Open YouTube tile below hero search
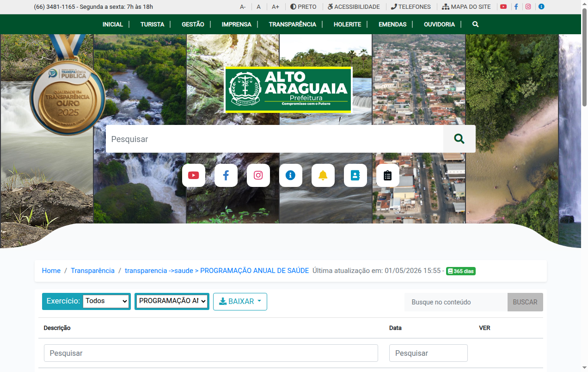588x372 pixels. (194, 175)
